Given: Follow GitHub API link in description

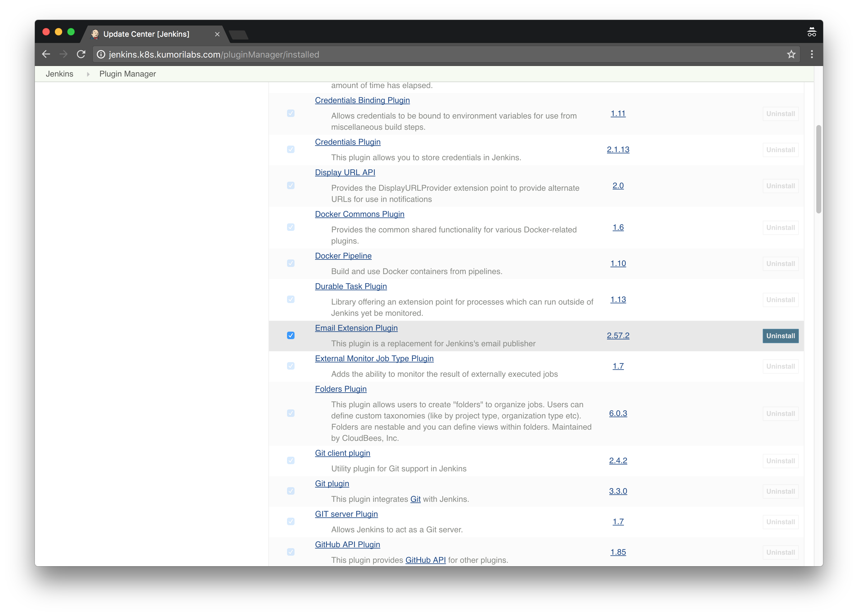Looking at the screenshot, I should (425, 560).
